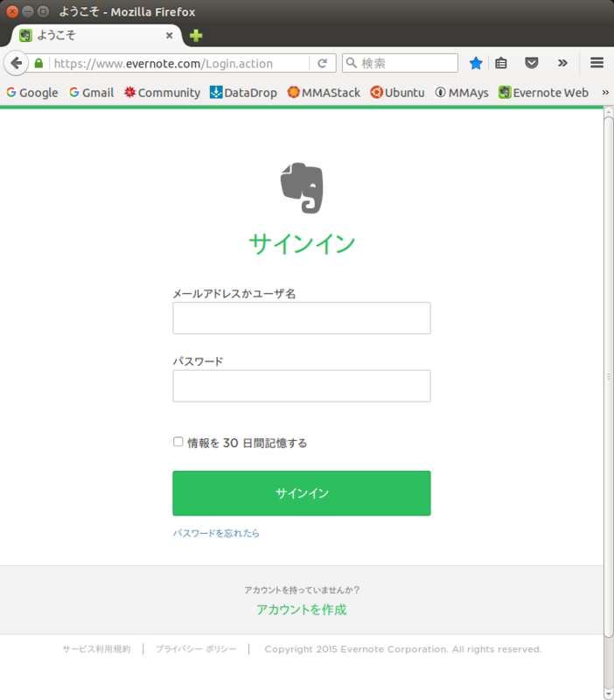Click the green padlock site security icon
The width and height of the screenshot is (614, 700).
[38, 63]
